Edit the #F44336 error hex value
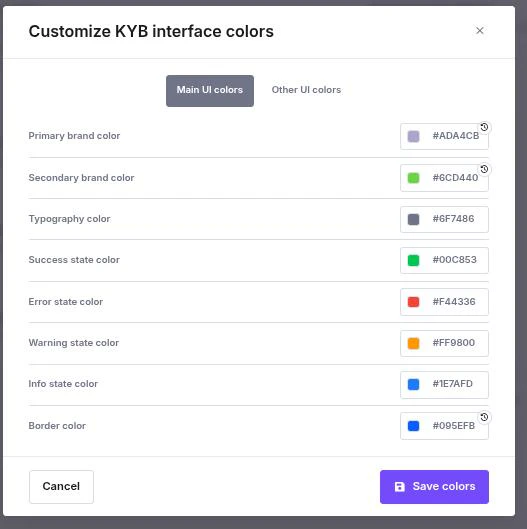This screenshot has height=529, width=527. coord(454,302)
